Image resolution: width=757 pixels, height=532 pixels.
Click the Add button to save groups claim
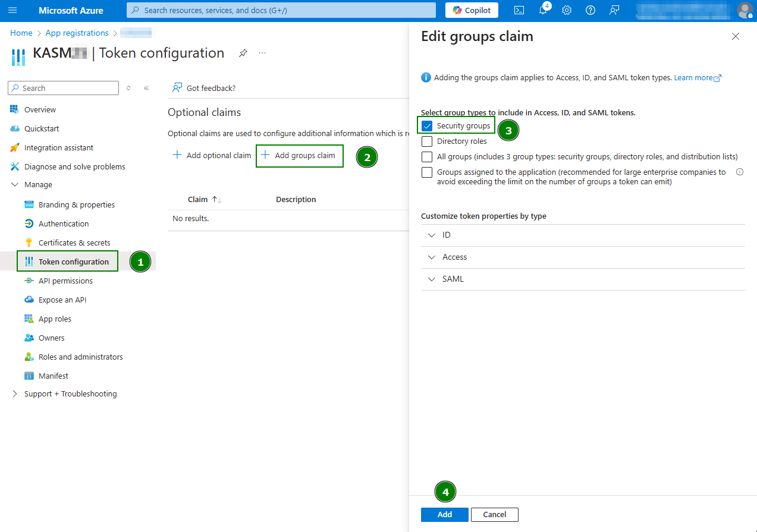tap(444, 514)
